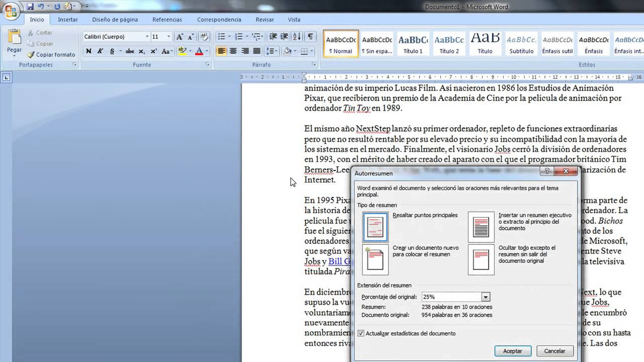Open the Office button menu
This screenshot has height=362, width=644.
click(11, 10)
